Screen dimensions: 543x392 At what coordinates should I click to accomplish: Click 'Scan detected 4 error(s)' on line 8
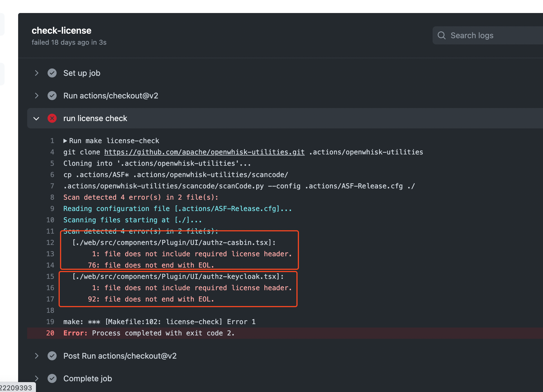[x=141, y=197]
